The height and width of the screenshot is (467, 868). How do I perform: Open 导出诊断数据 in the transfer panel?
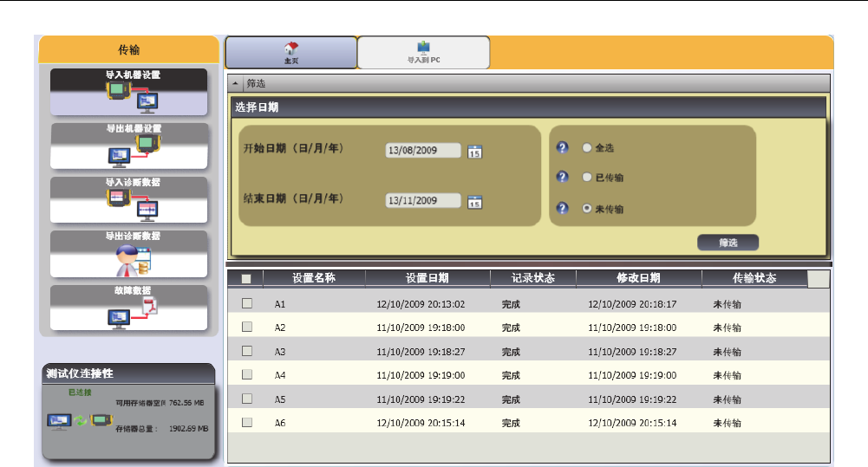coord(129,254)
